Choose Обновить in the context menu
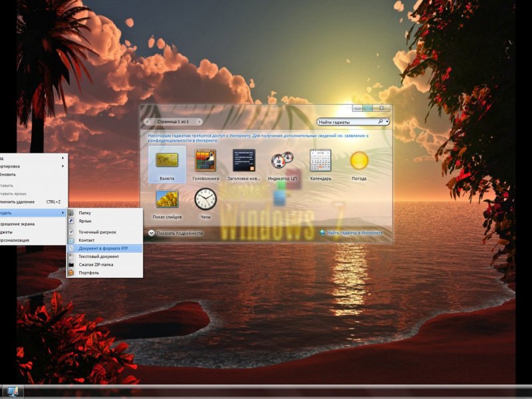Image resolution: width=532 pixels, height=399 pixels. click(x=33, y=174)
